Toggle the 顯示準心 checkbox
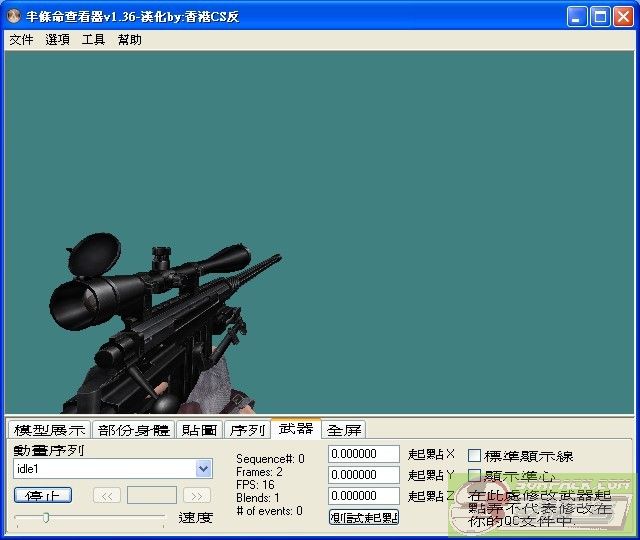The height and width of the screenshot is (540, 640). tap(475, 476)
